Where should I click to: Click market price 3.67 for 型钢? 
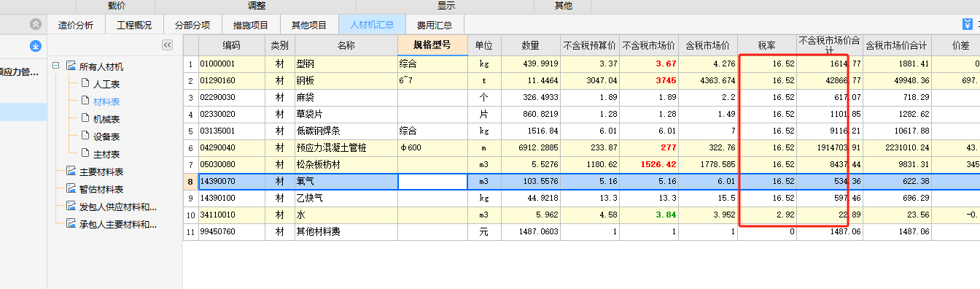[649, 64]
